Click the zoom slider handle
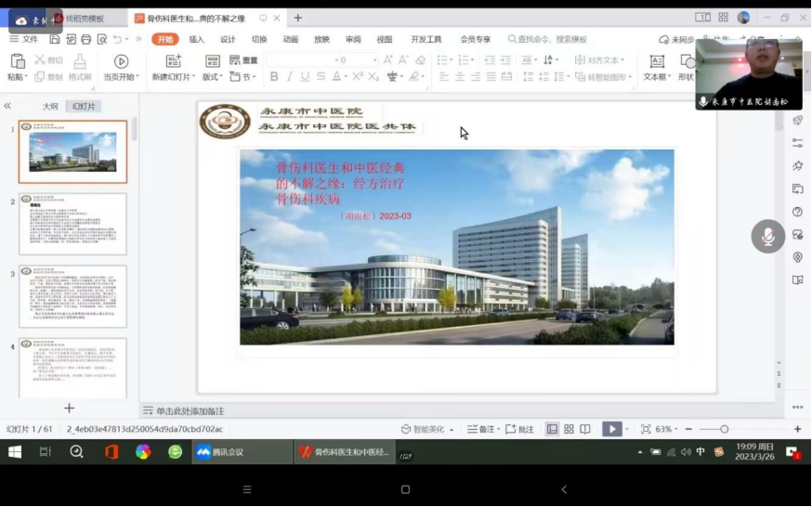812x507 pixels. click(x=725, y=429)
